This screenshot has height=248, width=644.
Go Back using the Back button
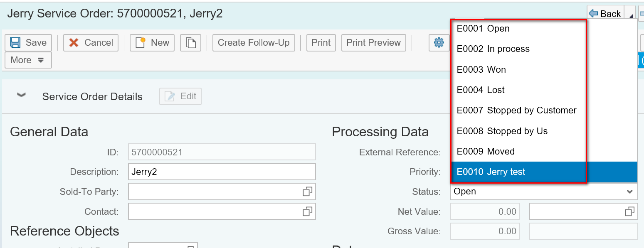(x=605, y=14)
